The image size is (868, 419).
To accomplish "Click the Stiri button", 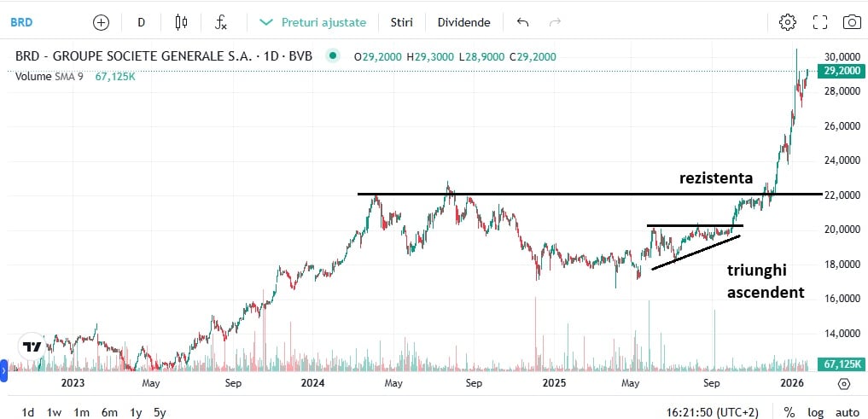I will point(401,22).
